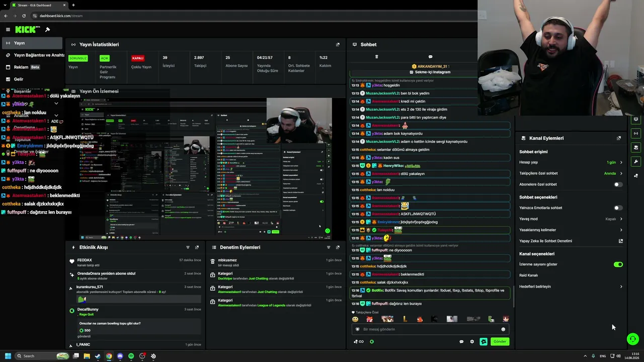The height and width of the screenshot is (362, 644).
Task: Click the SORUNSUZ stream status badge
Action: point(78,58)
